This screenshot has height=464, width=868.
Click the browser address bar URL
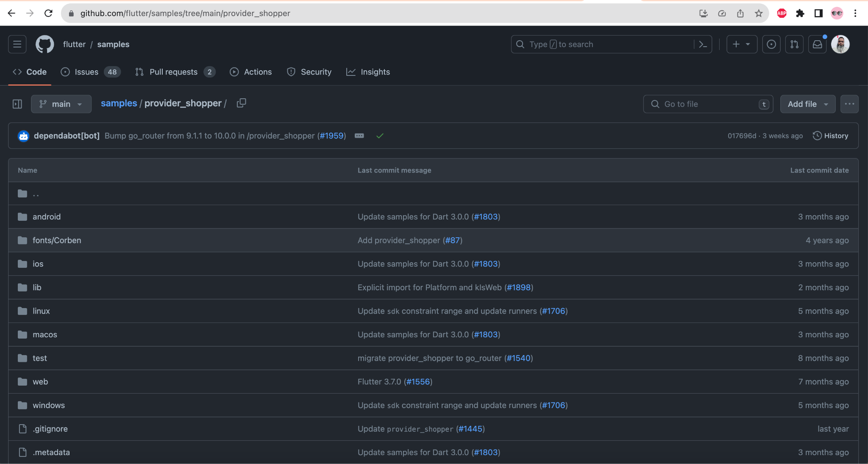tap(185, 13)
